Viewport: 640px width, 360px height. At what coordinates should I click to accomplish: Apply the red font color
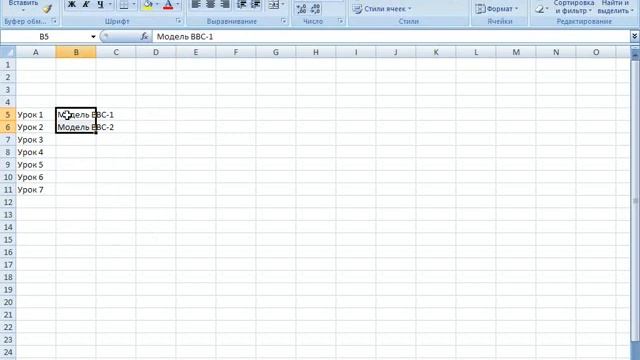[168, 5]
